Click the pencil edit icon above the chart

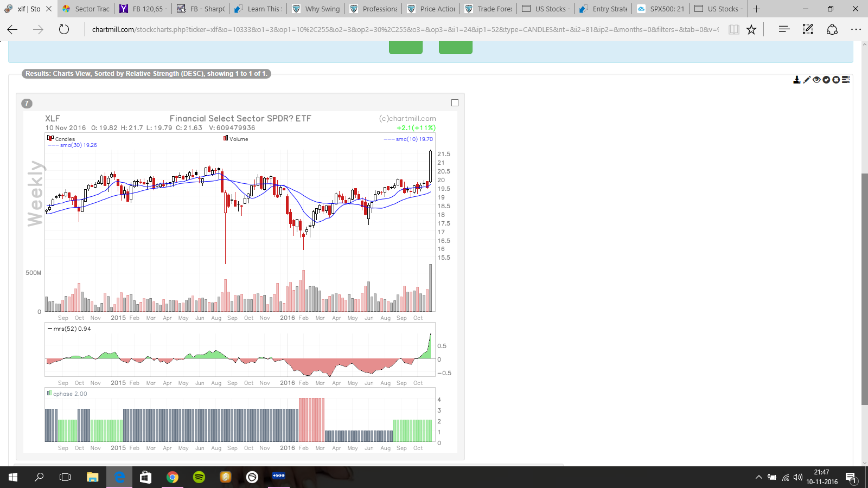pos(807,80)
